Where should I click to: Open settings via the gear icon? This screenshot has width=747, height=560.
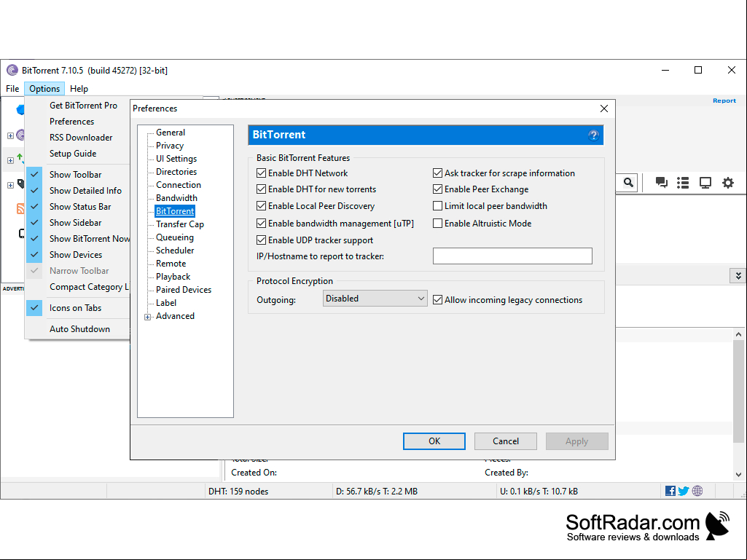(728, 182)
